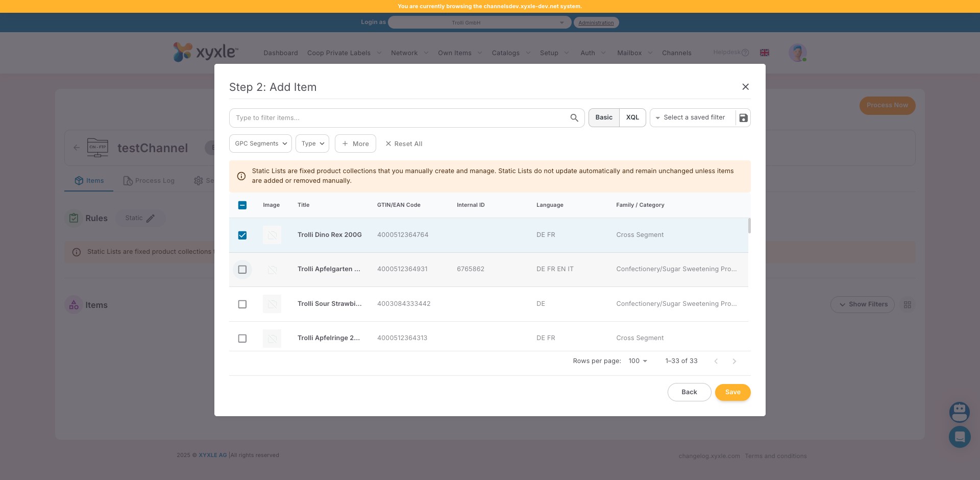Open the support chat bubble icon
The width and height of the screenshot is (980, 480).
click(x=959, y=437)
